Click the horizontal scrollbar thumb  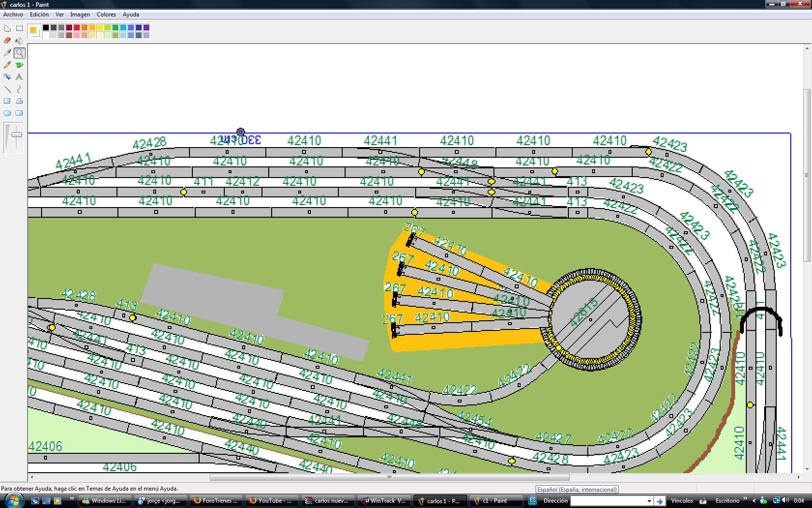pyautogui.click(x=390, y=477)
